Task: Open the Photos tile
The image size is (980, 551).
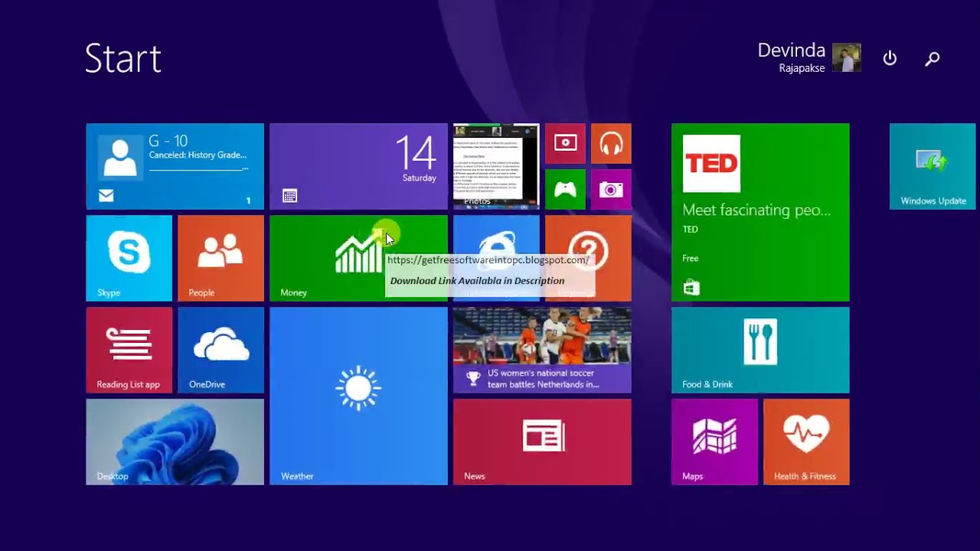Action: 496,166
